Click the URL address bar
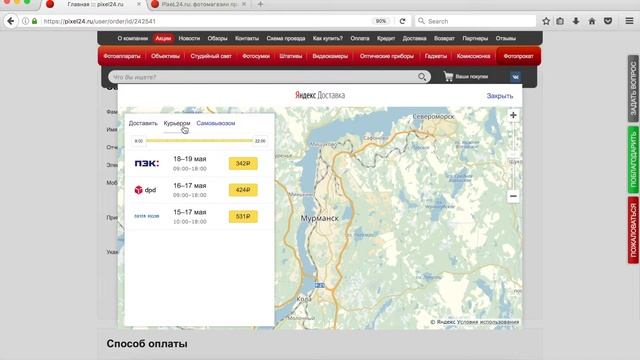The height and width of the screenshot is (360, 640). click(x=206, y=21)
